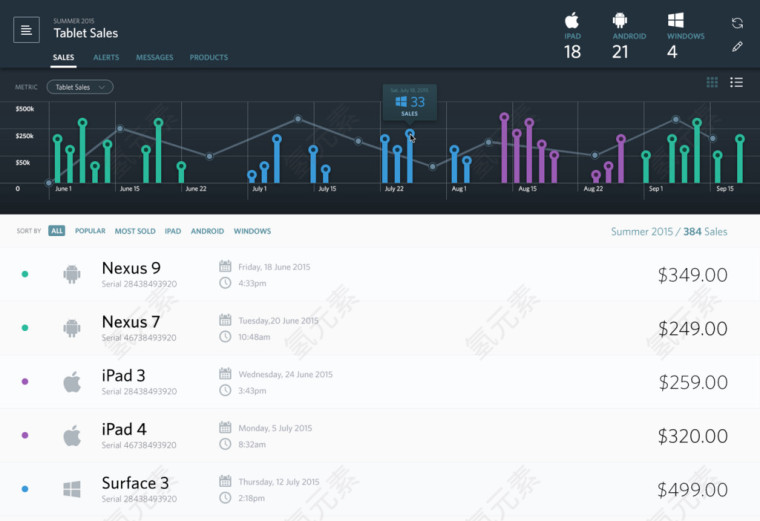Click calendar icon beside Friday, 18 June 2015
760x521 pixels.
point(225,266)
